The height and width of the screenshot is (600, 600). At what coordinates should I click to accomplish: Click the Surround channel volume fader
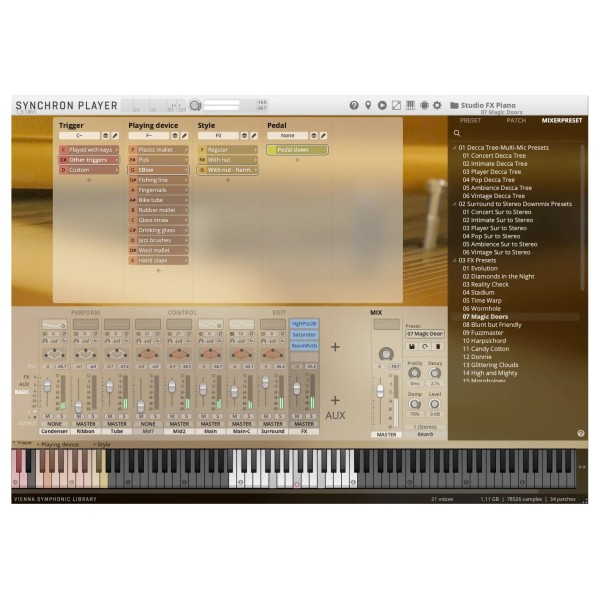coord(265,382)
